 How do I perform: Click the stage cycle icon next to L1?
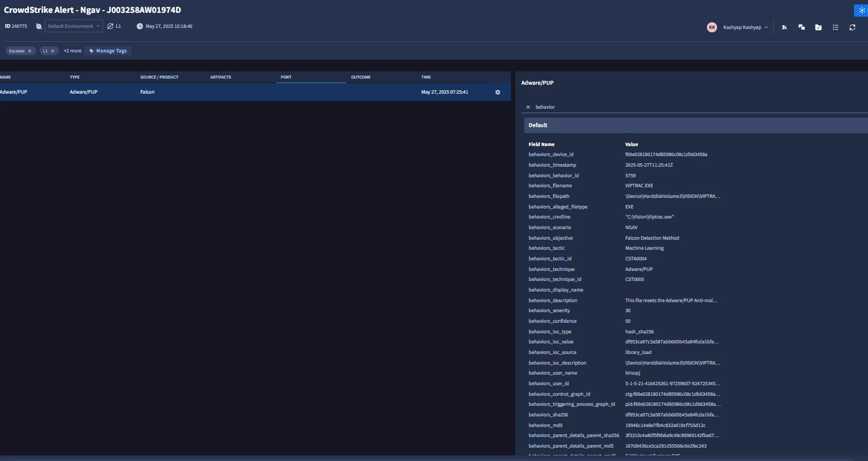(x=110, y=26)
